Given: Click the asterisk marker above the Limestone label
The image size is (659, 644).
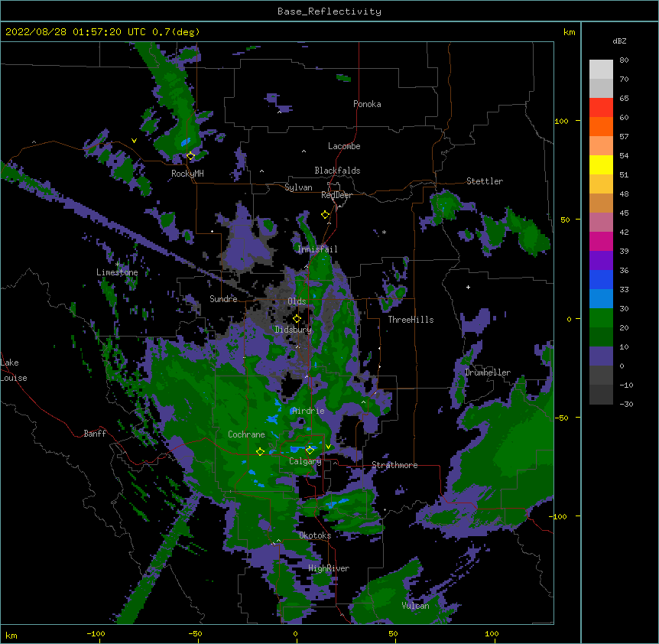Looking at the screenshot, I should pos(118,265).
